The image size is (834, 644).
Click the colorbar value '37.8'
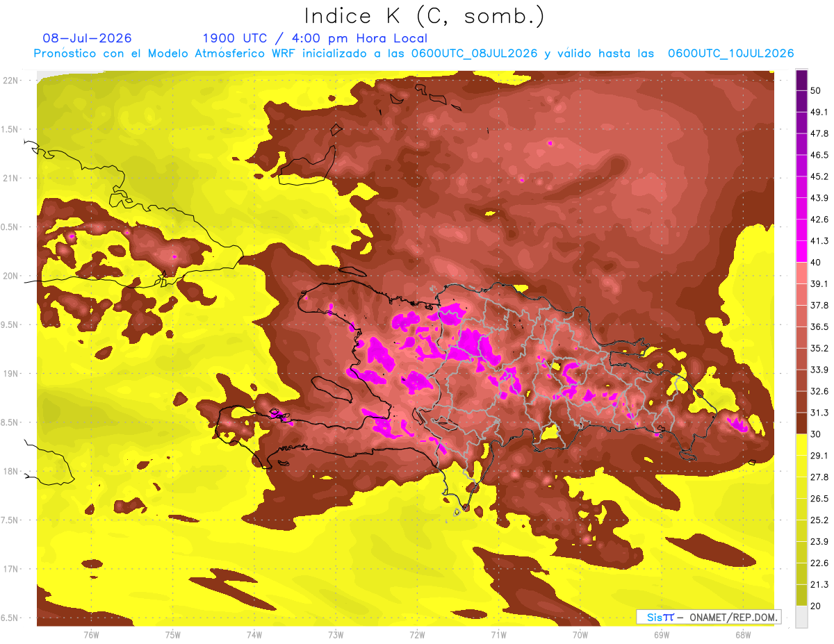(x=819, y=305)
